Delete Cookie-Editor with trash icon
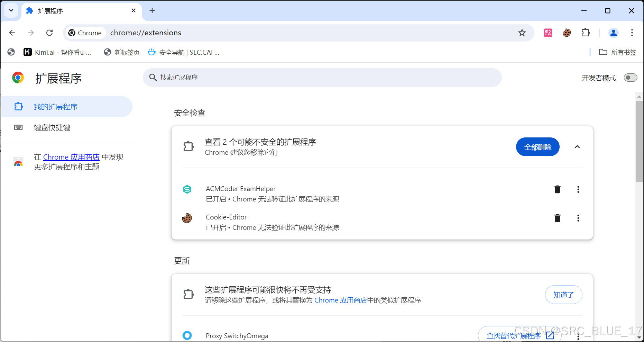 [x=558, y=218]
